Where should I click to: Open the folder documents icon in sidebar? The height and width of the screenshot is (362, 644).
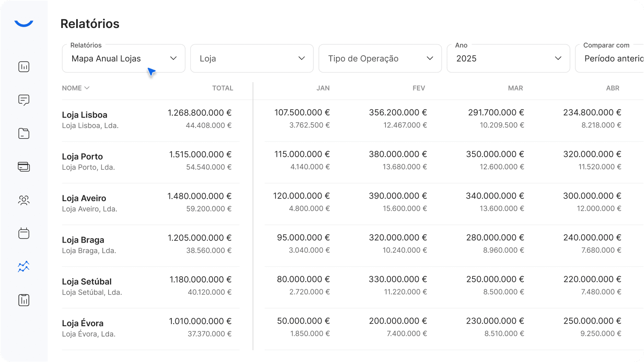point(24,133)
